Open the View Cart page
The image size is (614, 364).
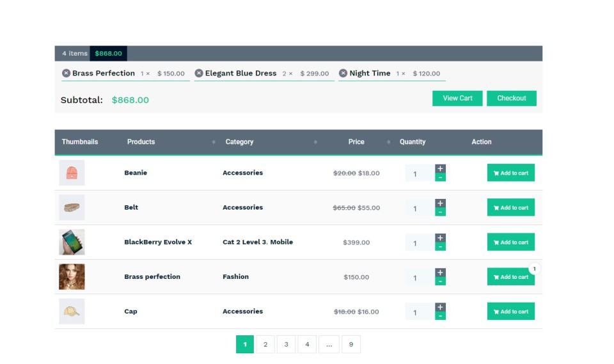click(457, 99)
